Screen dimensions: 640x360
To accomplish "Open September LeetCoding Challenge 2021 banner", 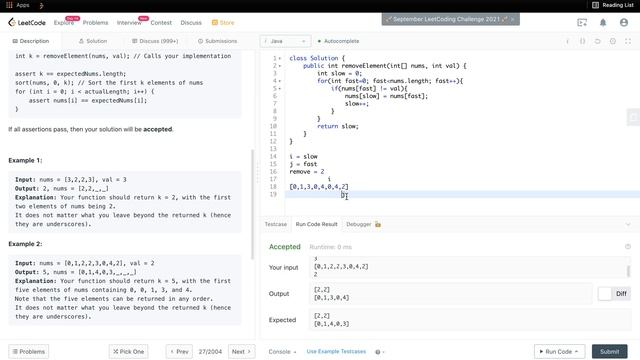I will [x=451, y=19].
